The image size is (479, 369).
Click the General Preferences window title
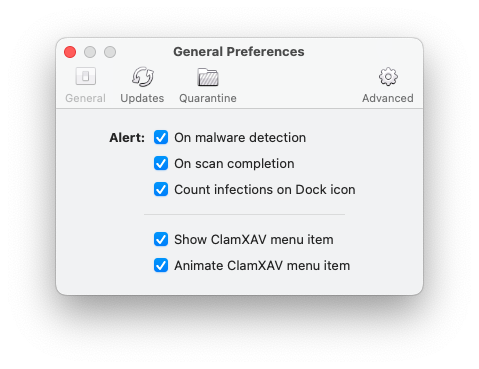[x=239, y=52]
